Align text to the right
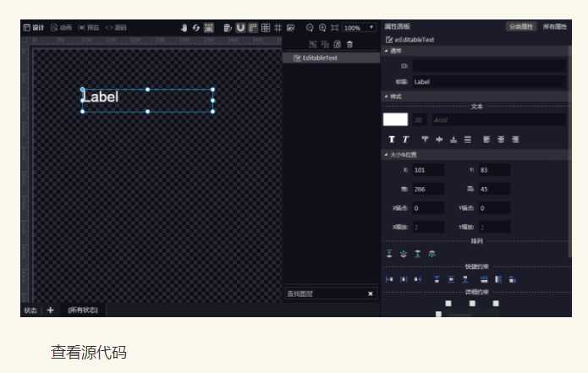The width and height of the screenshot is (588, 373). [515, 140]
